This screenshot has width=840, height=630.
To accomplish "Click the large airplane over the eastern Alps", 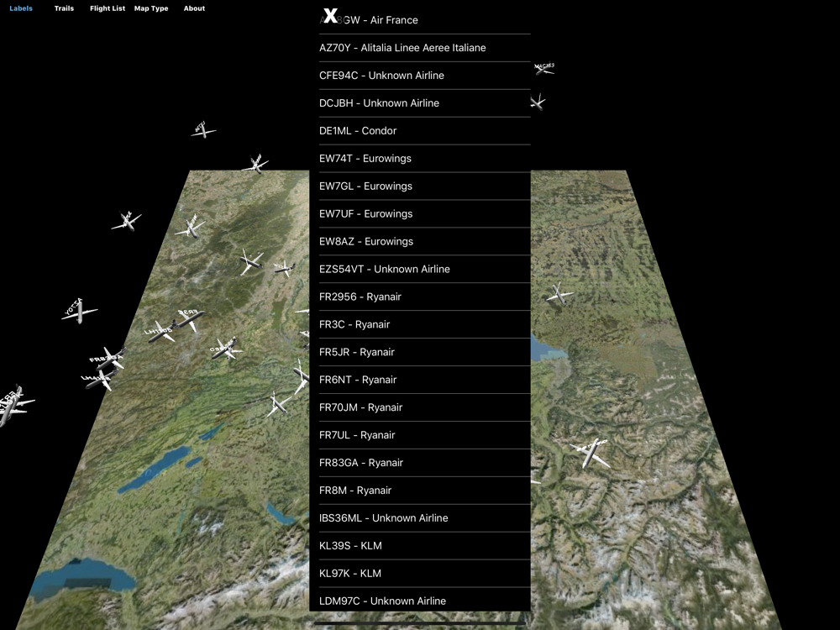I will [591, 453].
